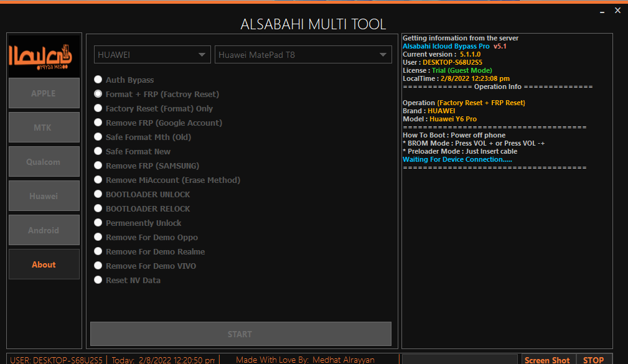
Task: Click the Screen Shot button at the bottom
Action: (x=546, y=359)
